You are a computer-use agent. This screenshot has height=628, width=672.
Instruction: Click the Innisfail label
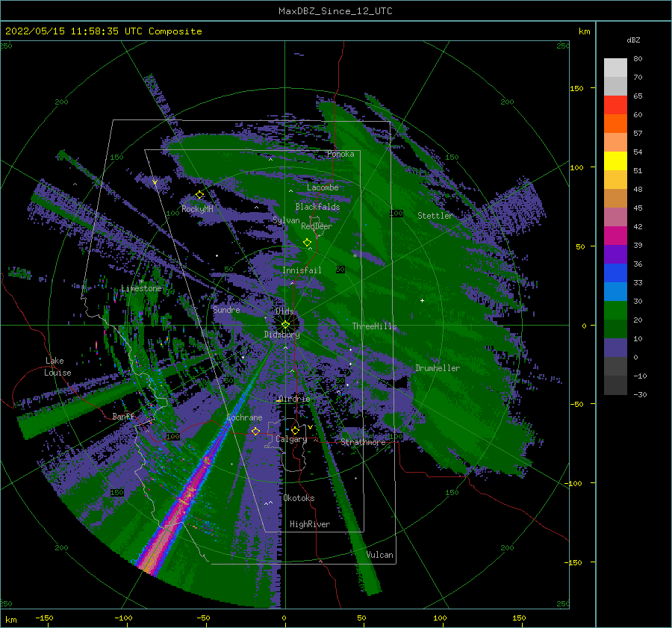click(302, 270)
